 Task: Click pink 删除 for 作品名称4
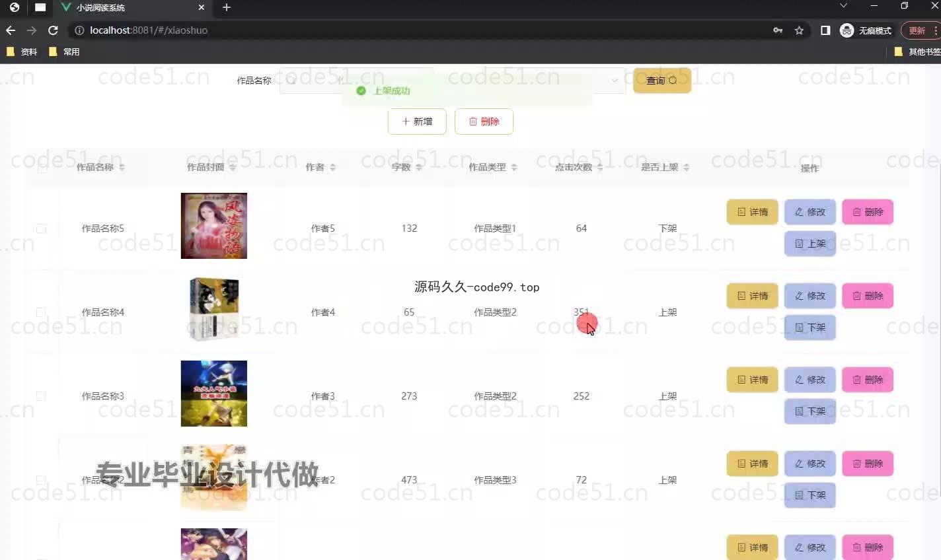pos(868,296)
